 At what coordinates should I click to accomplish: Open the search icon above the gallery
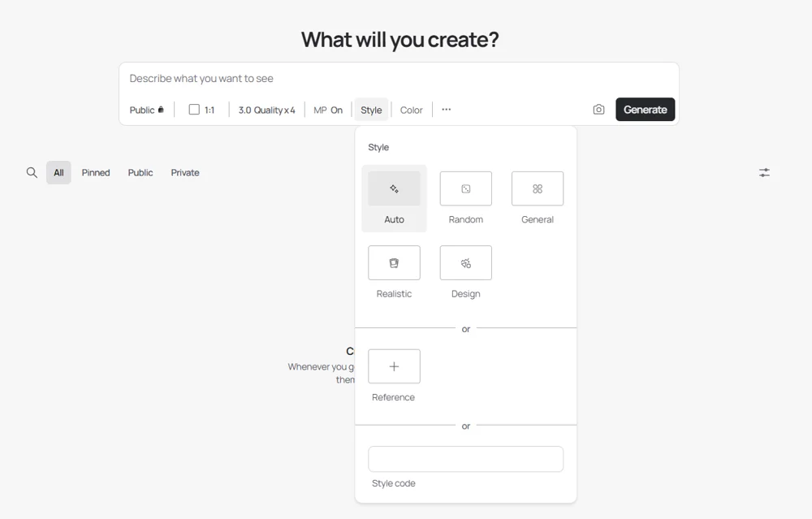(x=32, y=172)
